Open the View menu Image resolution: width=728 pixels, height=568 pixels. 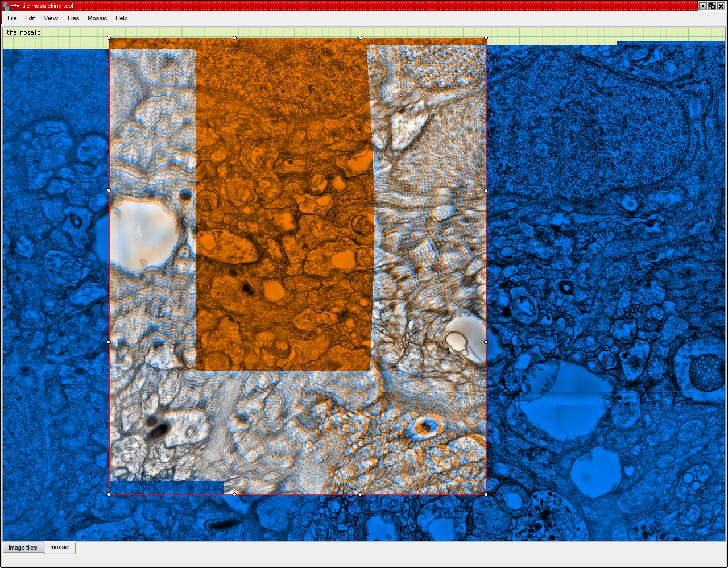click(x=51, y=18)
